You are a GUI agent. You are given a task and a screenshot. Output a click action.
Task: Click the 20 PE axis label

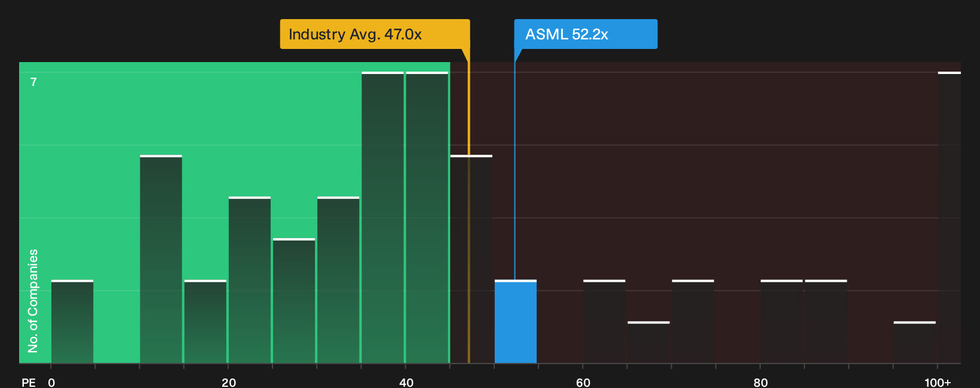(x=229, y=382)
